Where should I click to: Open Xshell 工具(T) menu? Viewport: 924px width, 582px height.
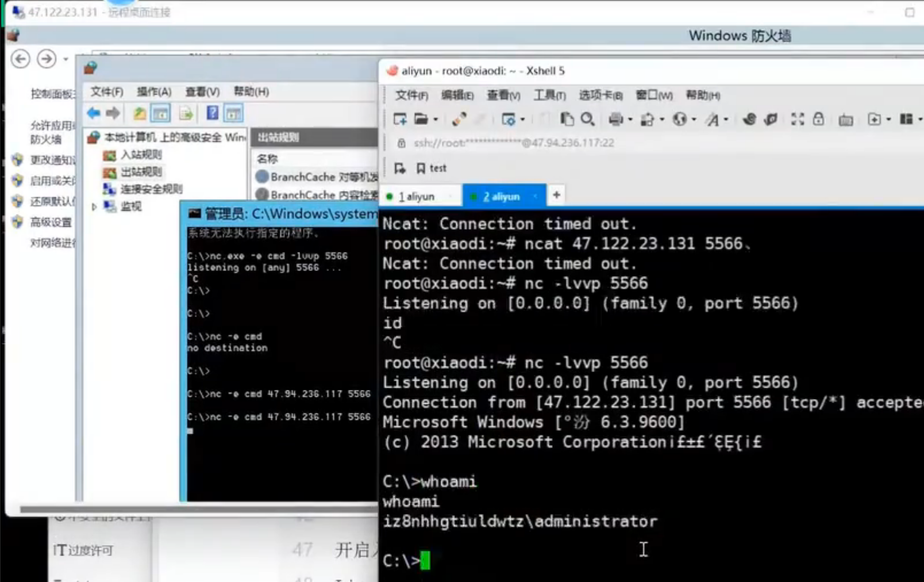[550, 95]
